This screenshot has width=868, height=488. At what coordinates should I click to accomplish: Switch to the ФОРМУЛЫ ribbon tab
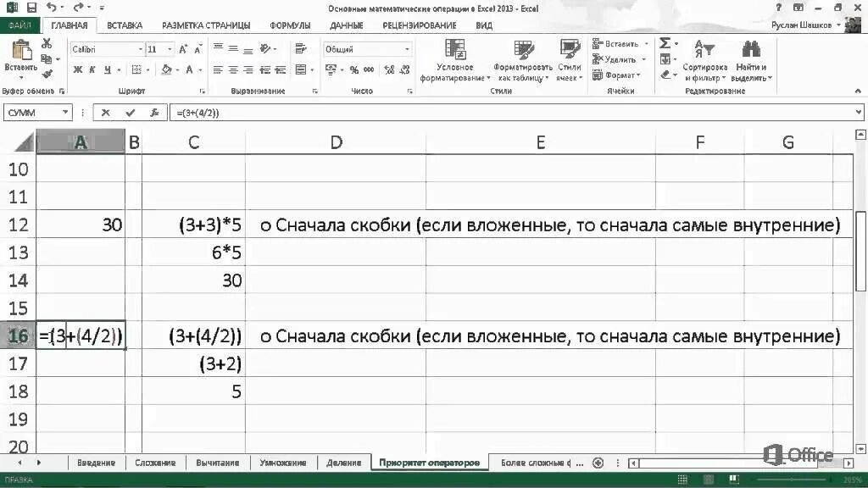[x=290, y=25]
